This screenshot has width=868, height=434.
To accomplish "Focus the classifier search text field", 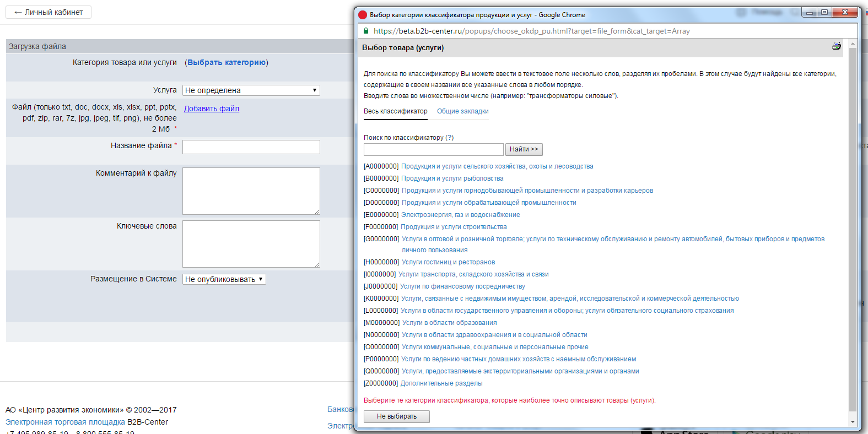I will point(433,149).
